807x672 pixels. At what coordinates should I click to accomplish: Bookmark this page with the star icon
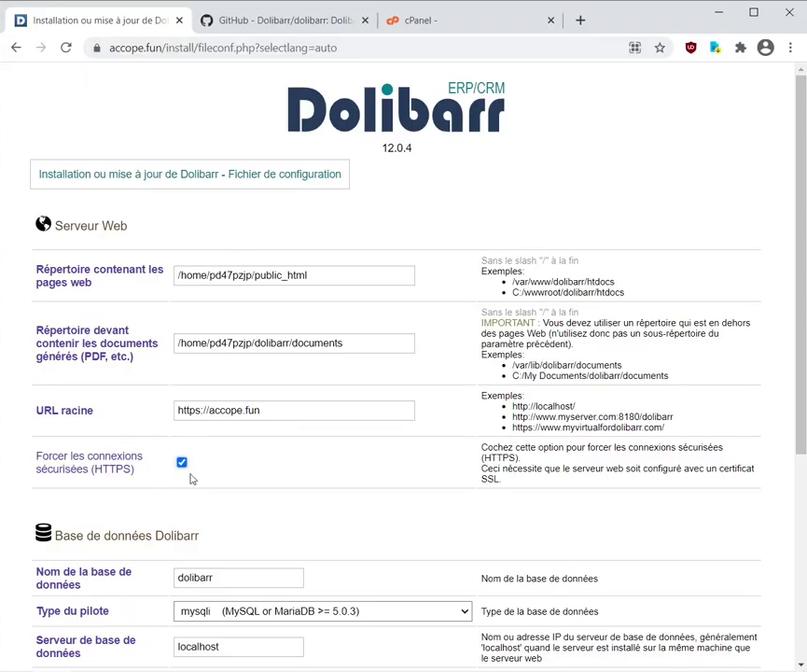660,48
